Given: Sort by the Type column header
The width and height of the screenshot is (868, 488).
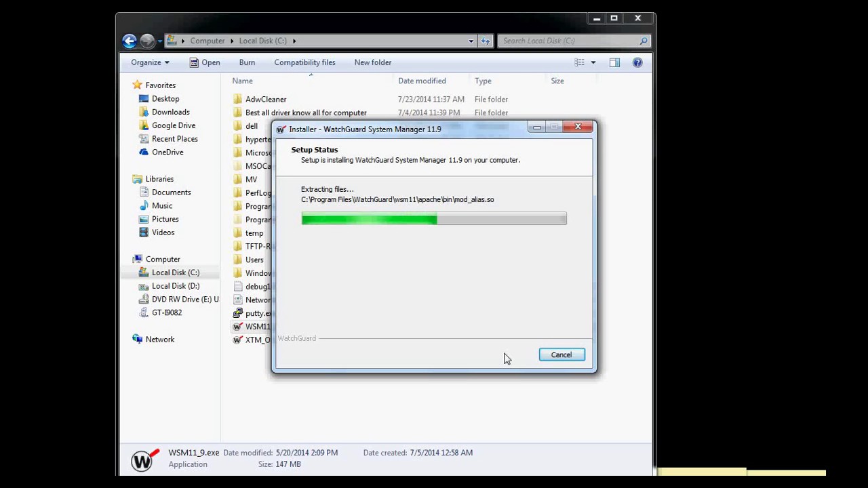Looking at the screenshot, I should 483,81.
